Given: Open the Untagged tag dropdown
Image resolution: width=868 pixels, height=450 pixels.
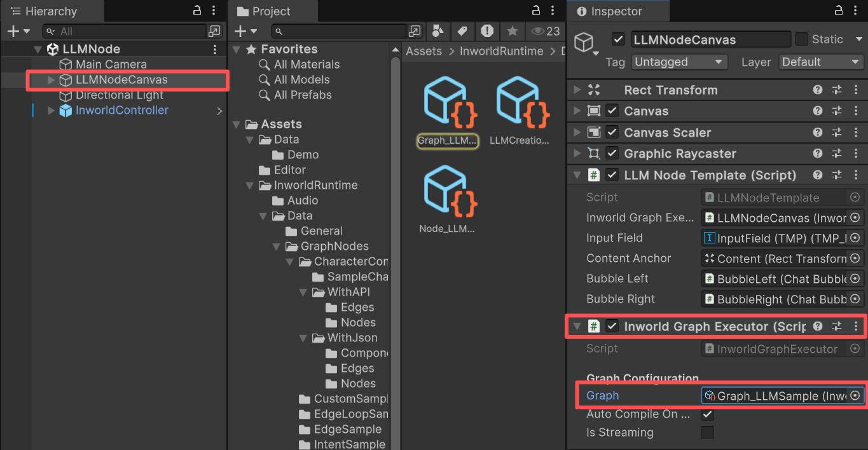Looking at the screenshot, I should click(x=679, y=62).
